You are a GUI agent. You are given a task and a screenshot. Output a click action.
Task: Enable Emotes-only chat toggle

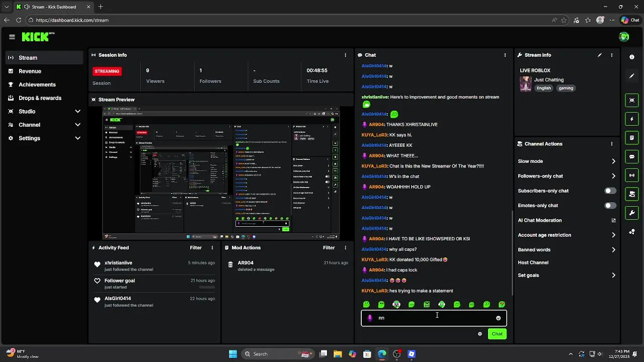point(610,206)
